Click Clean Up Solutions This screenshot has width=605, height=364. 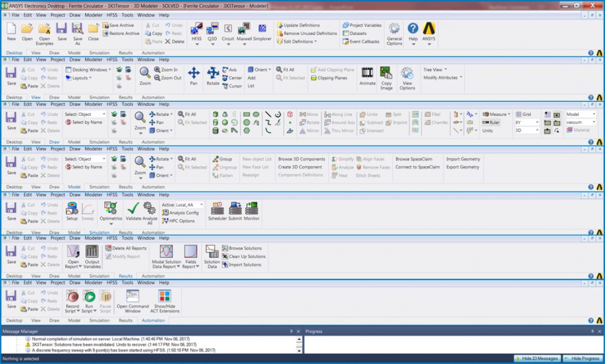(x=244, y=256)
